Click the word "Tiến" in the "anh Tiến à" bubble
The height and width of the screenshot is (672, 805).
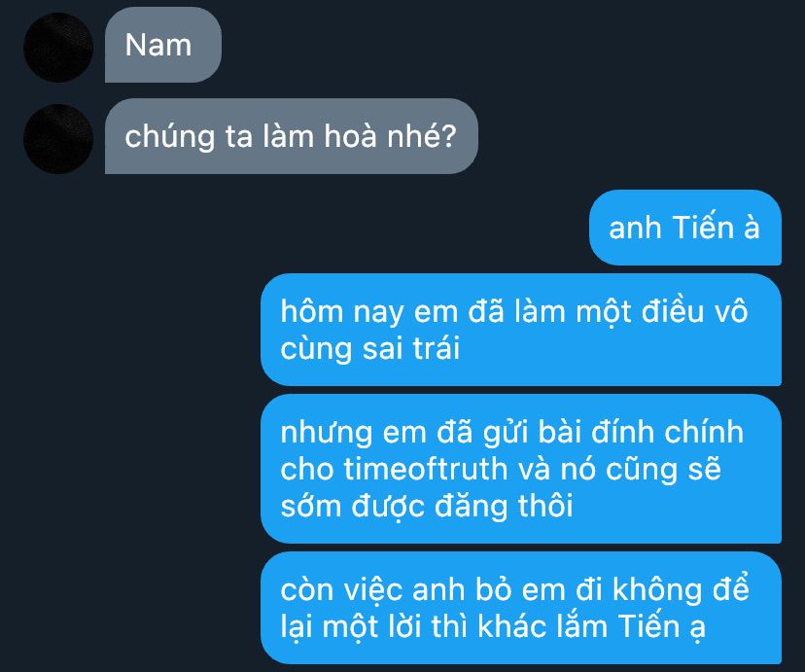click(703, 228)
